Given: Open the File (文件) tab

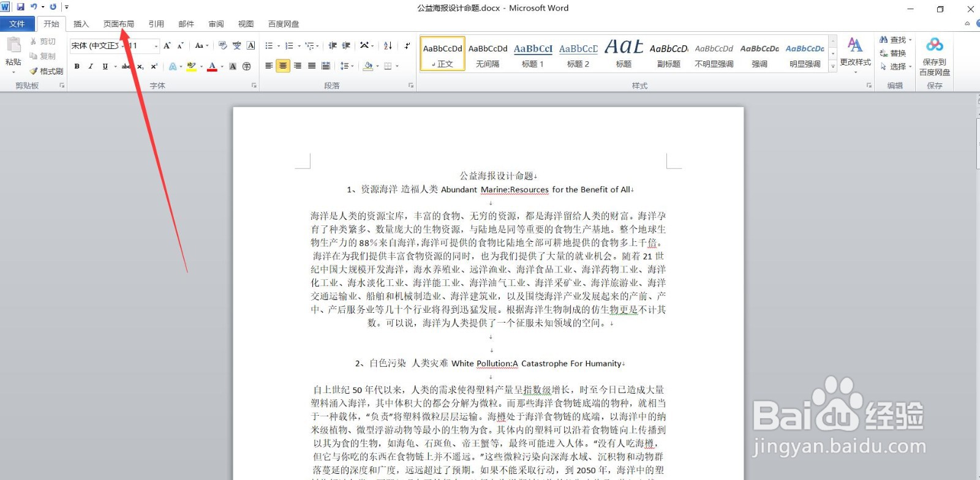Looking at the screenshot, I should 17,24.
